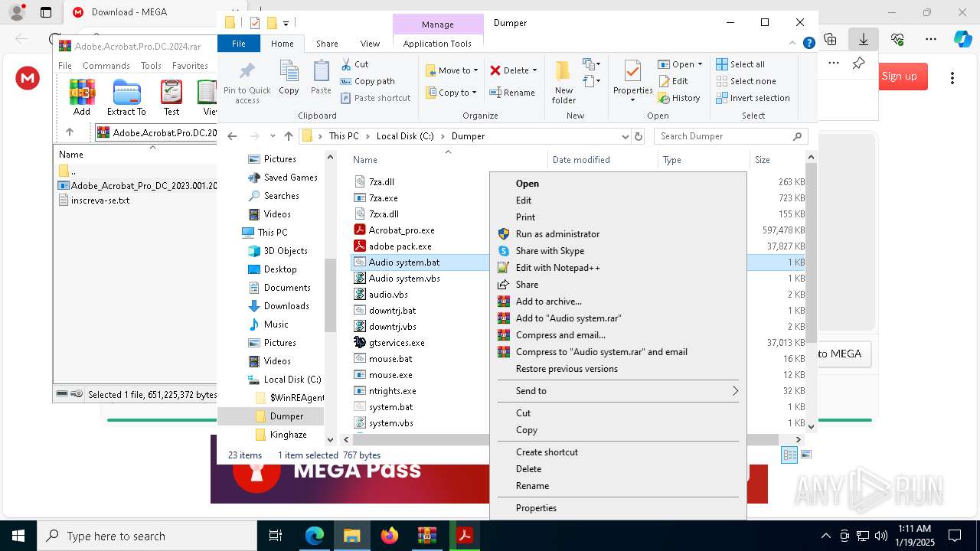
Task: Open Edge from the taskbar
Action: [315, 536]
